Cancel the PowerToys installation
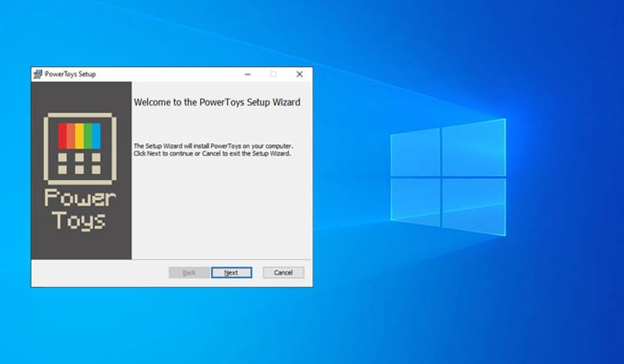Screen dimensions: 624x364 tap(283, 272)
